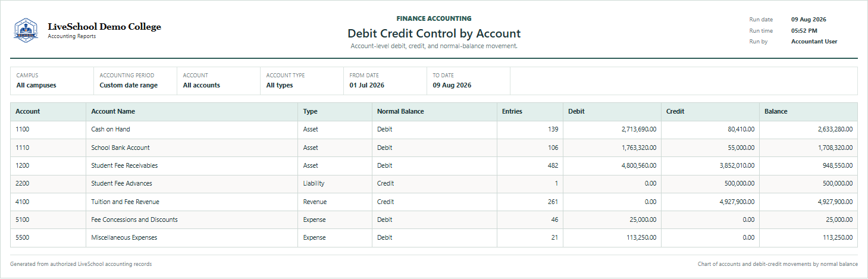This screenshot has height=279, width=868.
Task: Click account number 4100
Action: click(23, 202)
